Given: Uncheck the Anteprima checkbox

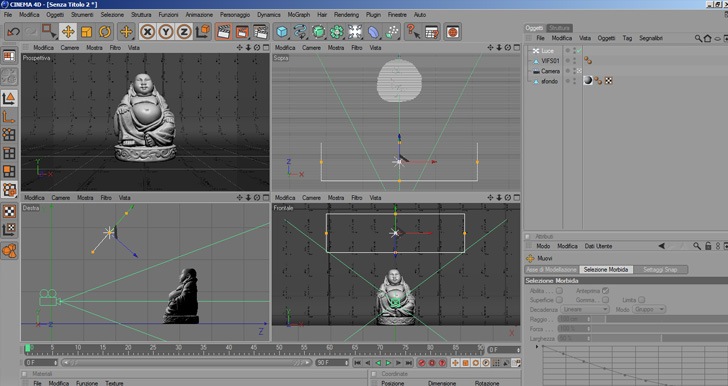Looking at the screenshot, I should (605, 291).
